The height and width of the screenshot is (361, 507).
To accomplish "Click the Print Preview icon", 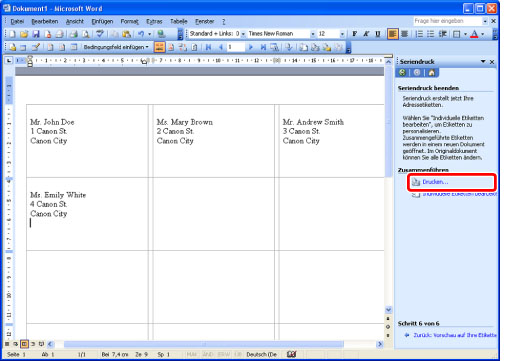I will pyautogui.click(x=86, y=34).
